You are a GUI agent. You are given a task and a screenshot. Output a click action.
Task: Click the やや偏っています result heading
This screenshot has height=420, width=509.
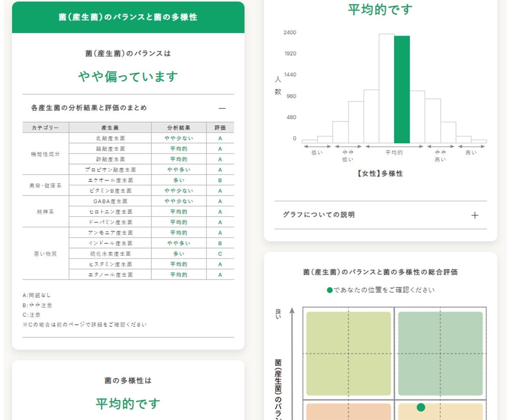128,76
